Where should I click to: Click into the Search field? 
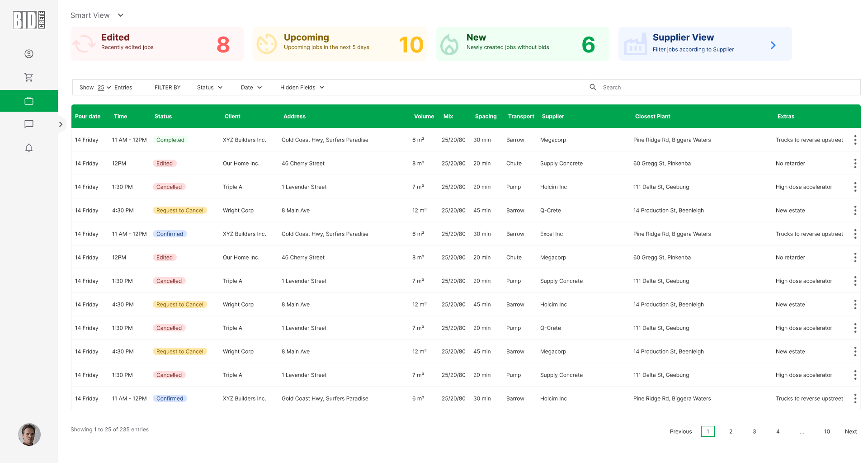coord(729,87)
